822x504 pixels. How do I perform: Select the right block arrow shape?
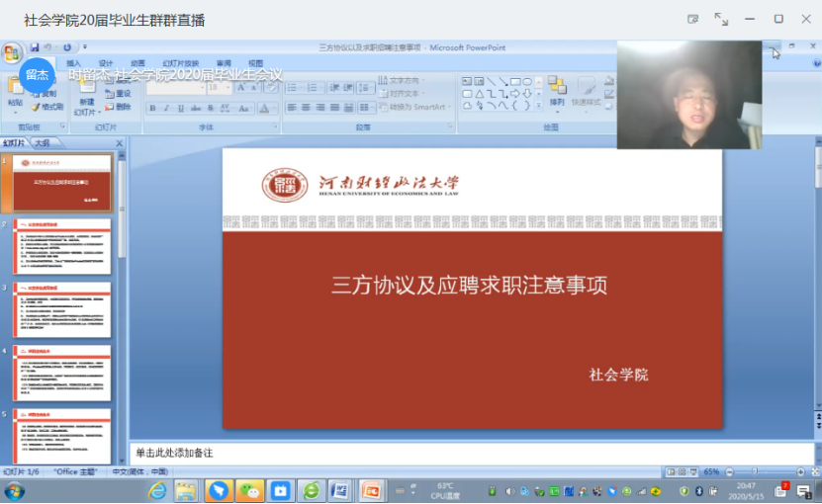tap(515, 94)
